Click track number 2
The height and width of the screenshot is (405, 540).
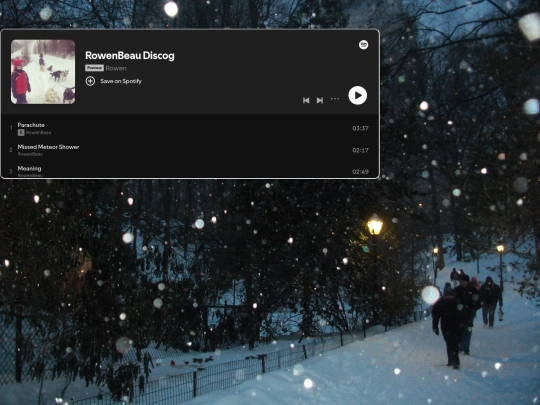click(x=11, y=150)
